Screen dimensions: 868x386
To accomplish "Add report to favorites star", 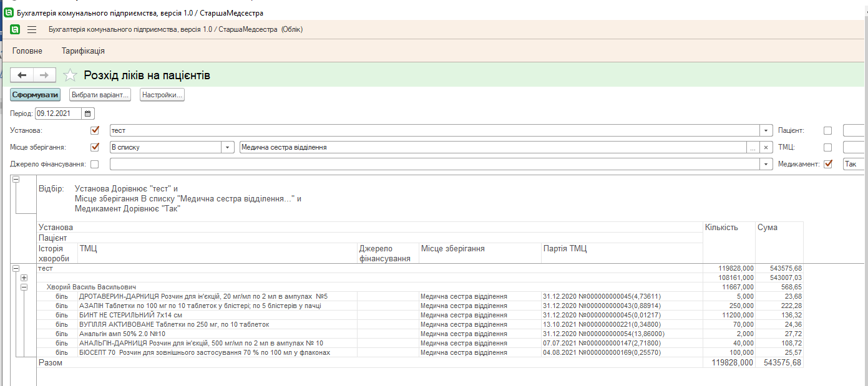I will [71, 75].
